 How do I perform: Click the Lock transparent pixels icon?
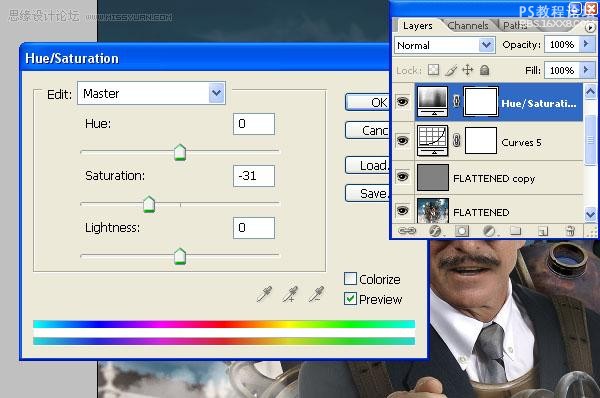click(x=434, y=70)
